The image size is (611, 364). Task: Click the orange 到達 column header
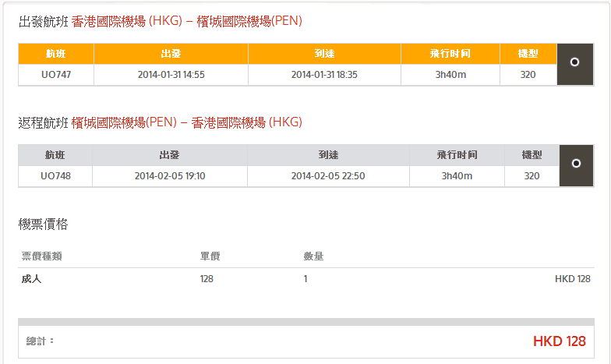tap(324, 54)
